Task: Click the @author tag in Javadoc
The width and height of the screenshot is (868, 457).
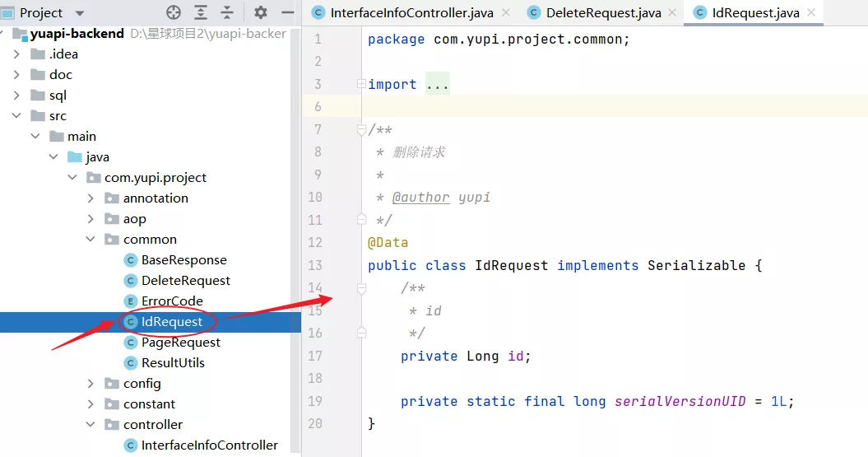Action: (x=420, y=197)
